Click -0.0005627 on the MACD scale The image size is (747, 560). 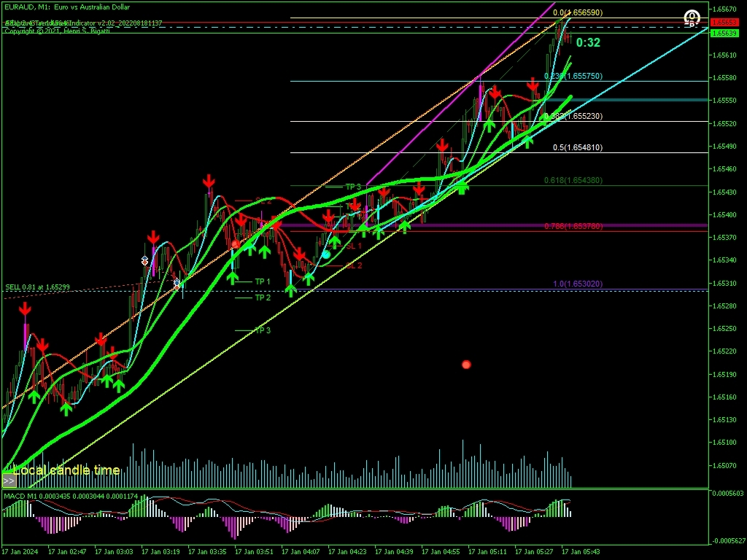click(727, 541)
